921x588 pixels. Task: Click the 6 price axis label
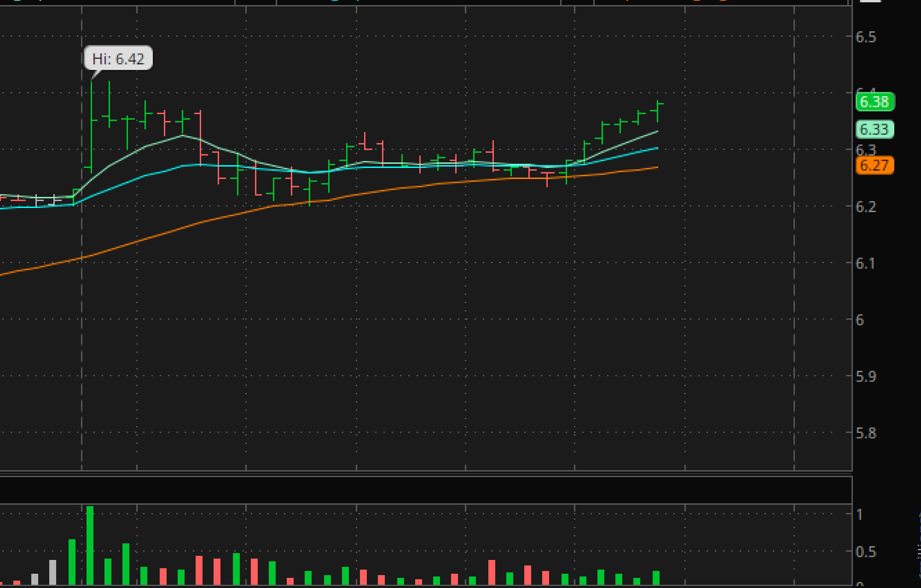860,320
